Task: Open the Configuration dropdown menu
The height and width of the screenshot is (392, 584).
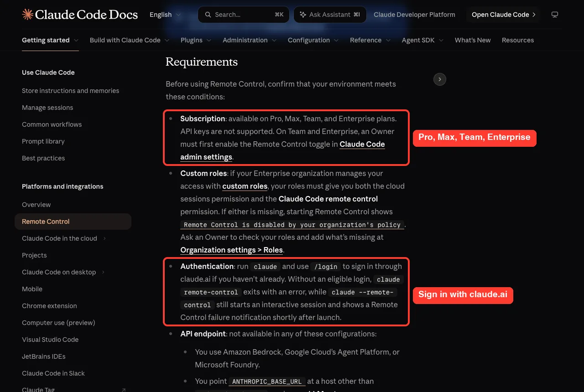Action: click(313, 40)
